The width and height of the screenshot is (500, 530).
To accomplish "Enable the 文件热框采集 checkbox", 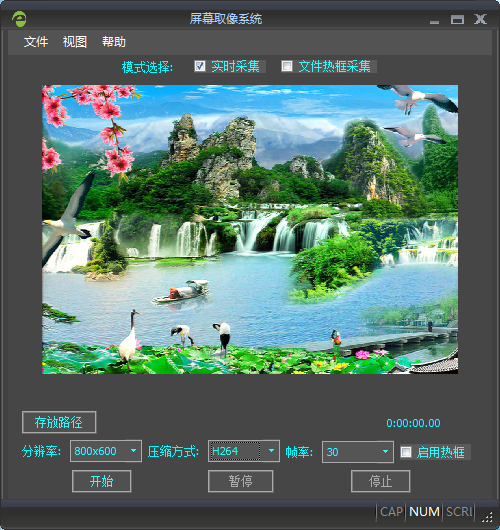I will 287,66.
